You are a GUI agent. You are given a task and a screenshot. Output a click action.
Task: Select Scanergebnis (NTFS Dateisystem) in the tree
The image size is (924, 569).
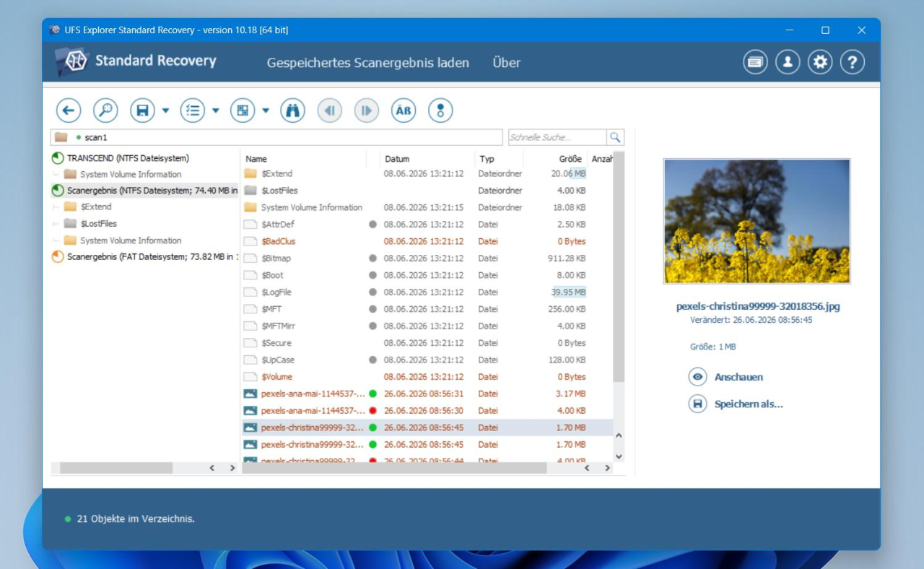[x=152, y=191]
